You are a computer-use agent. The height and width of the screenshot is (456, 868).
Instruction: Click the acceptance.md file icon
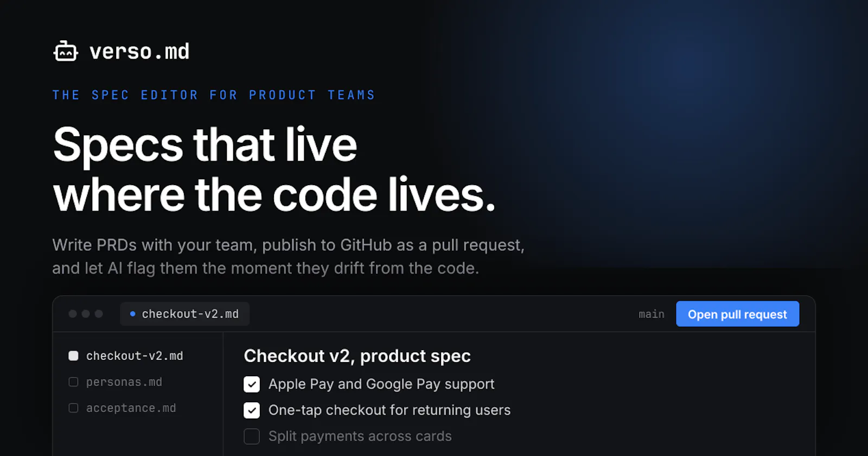pos(73,408)
